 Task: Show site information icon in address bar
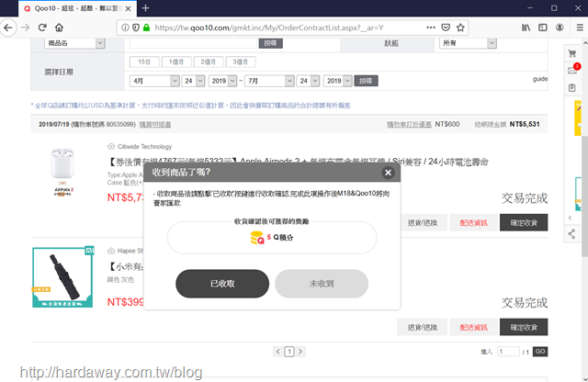click(x=125, y=28)
